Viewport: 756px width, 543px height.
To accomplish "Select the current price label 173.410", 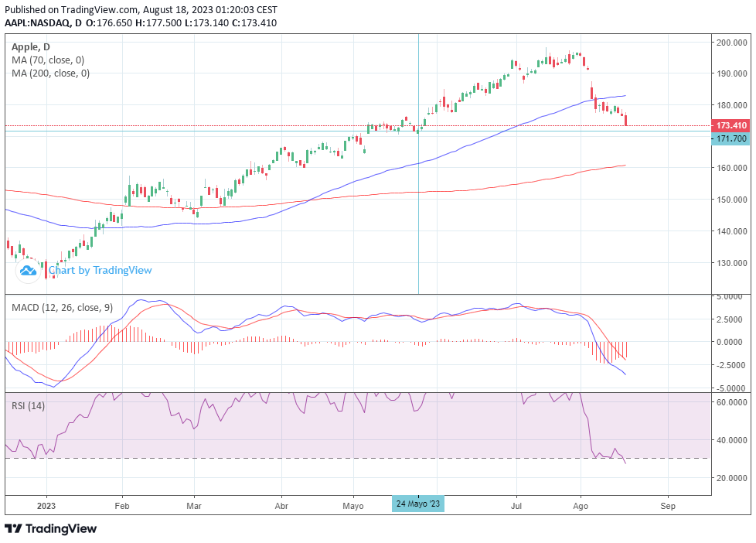I will point(731,125).
